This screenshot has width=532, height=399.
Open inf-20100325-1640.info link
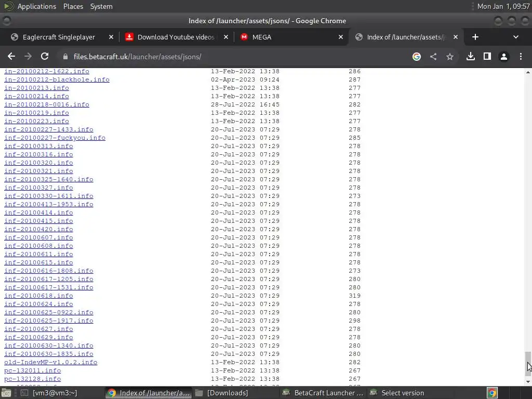coord(48,179)
